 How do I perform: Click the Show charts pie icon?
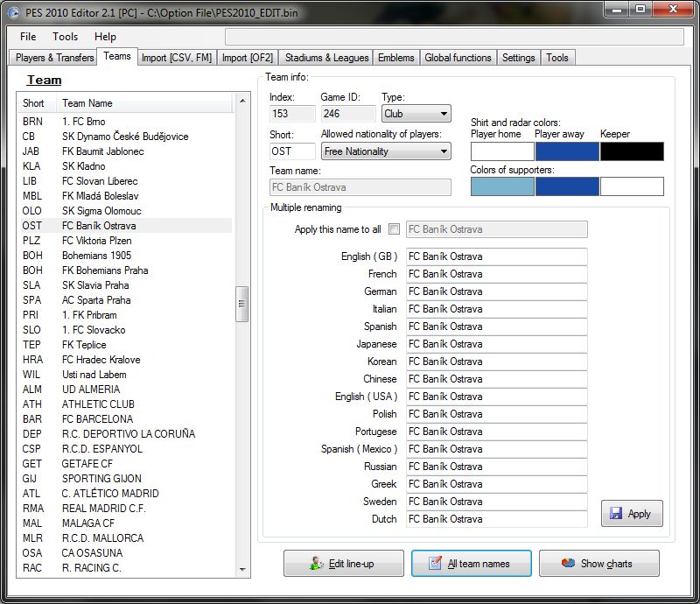click(568, 564)
